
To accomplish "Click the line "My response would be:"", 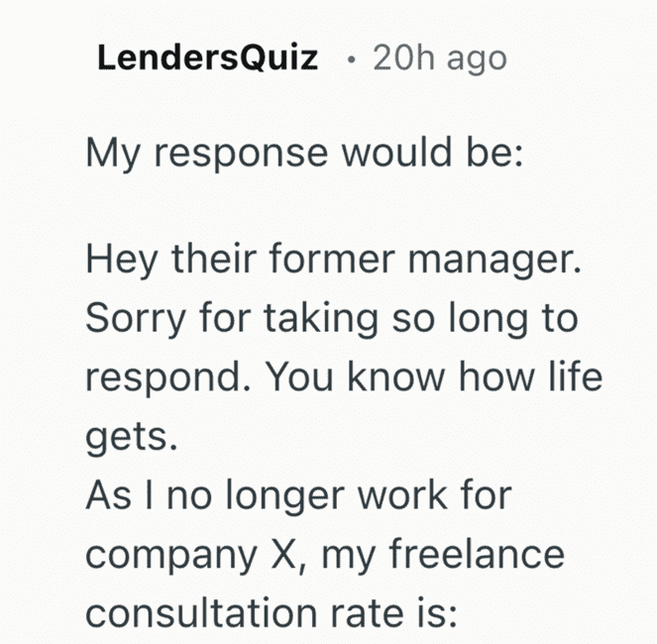I will (x=303, y=154).
